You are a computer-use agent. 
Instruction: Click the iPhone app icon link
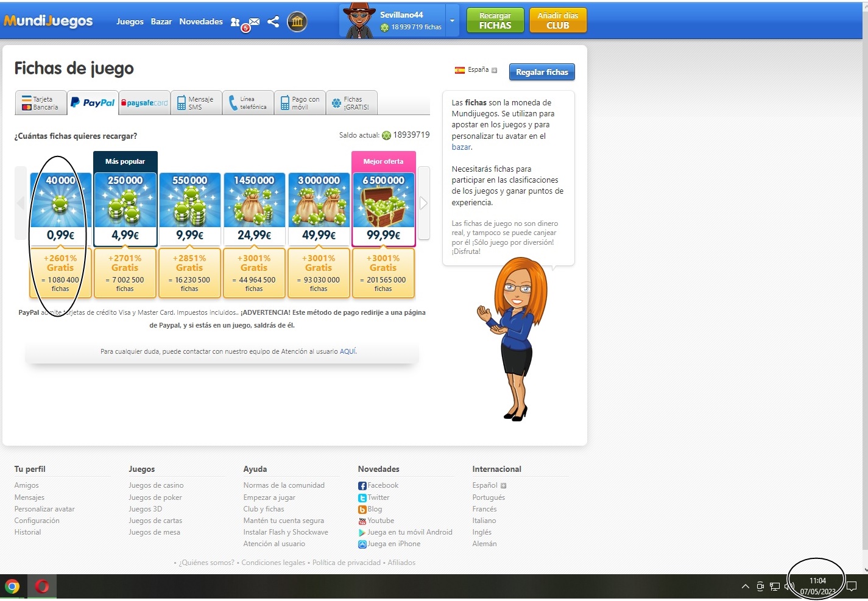(362, 544)
